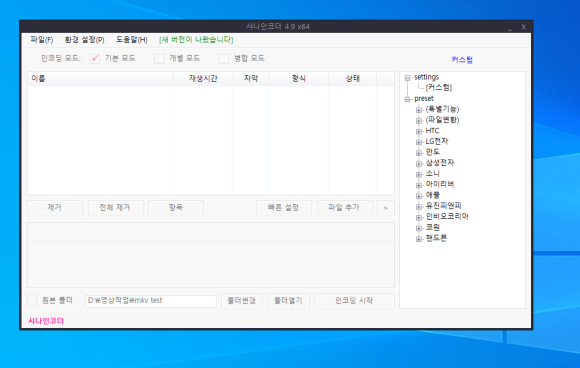Collapse the preset tree node
580x368 pixels.
click(x=408, y=99)
